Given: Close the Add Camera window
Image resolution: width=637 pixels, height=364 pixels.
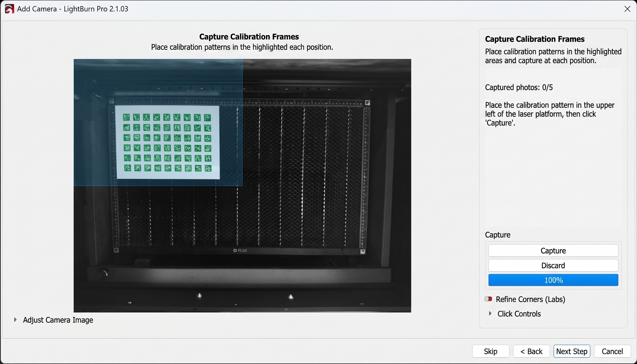Looking at the screenshot, I should coord(627,9).
